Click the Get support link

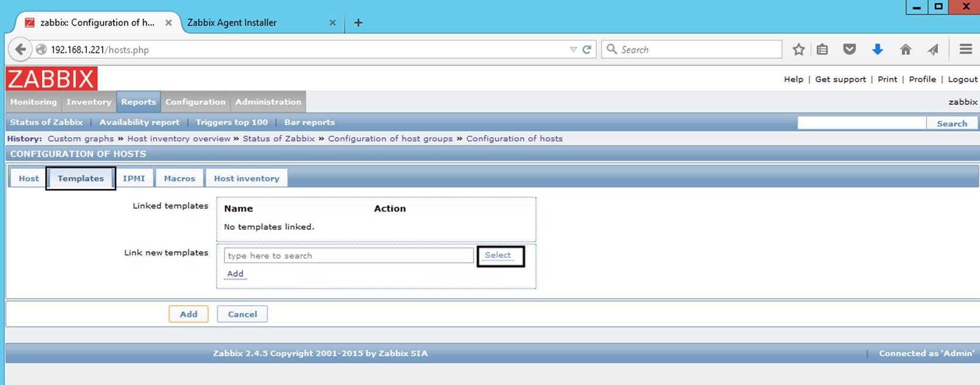click(841, 79)
